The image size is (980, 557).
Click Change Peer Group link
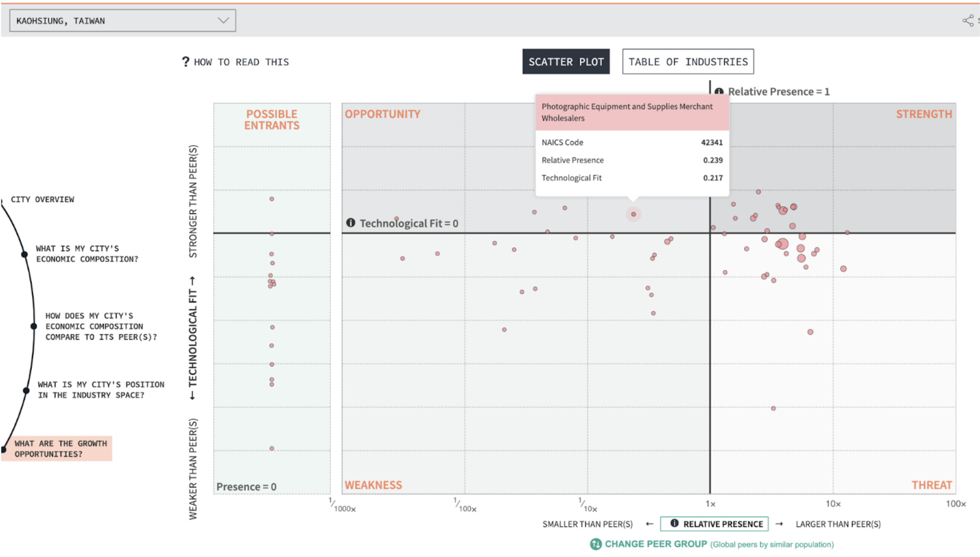click(x=656, y=544)
